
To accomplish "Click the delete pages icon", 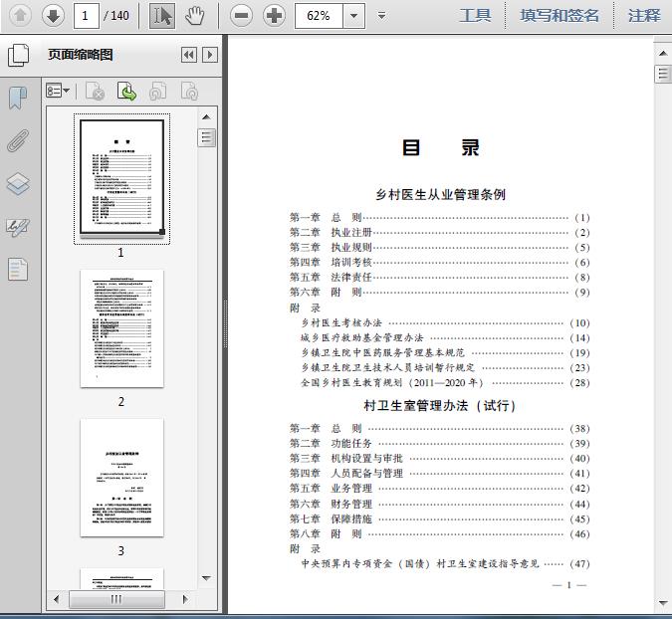I will [95, 91].
